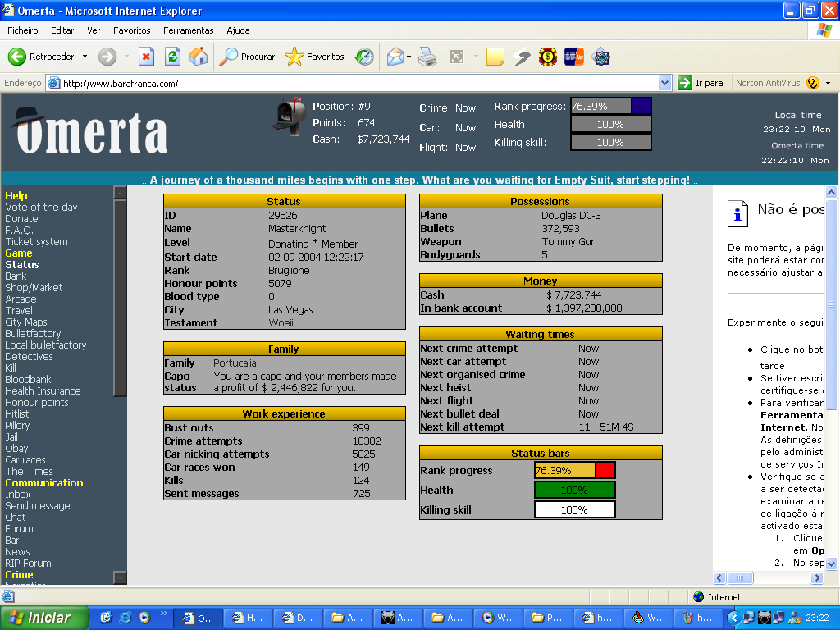Open the Retroceder back history dropdown arrow
This screenshot has width=840, height=630.
point(84,57)
